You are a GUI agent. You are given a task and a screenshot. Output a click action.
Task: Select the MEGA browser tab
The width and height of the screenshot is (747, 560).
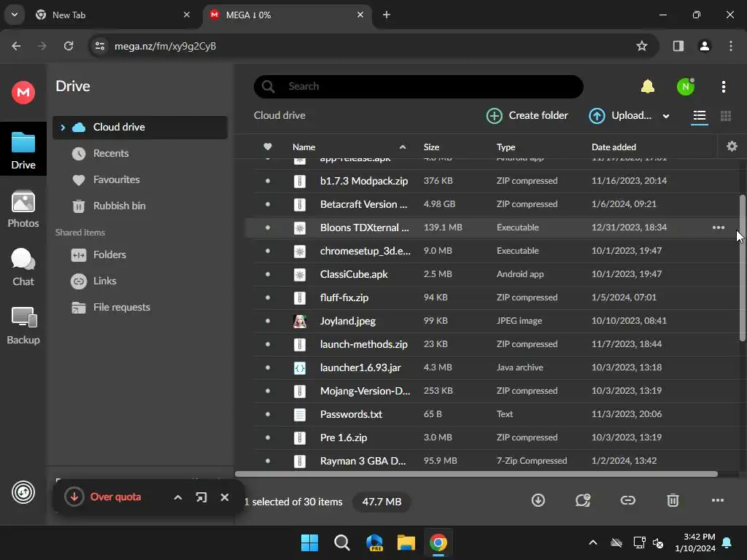(287, 15)
